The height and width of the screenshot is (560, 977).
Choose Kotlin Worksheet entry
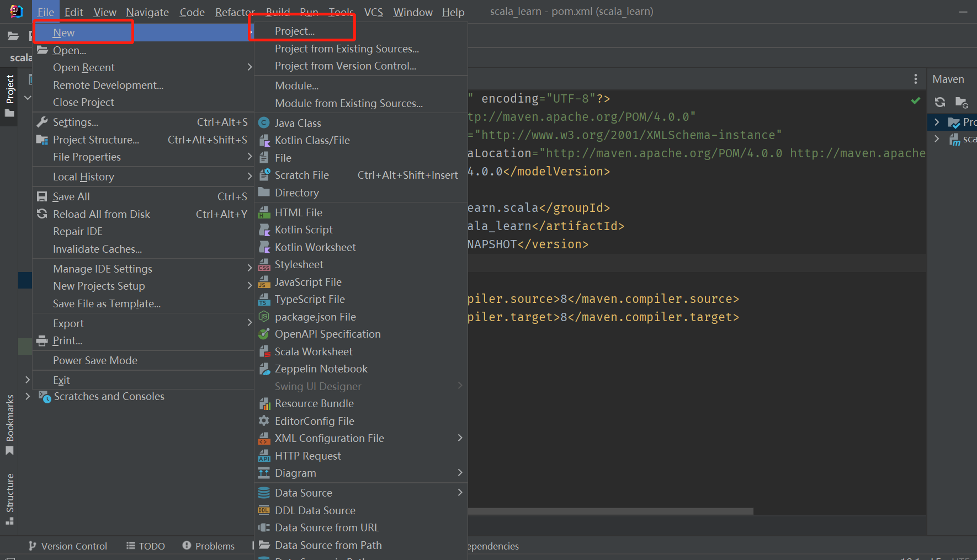click(361, 247)
